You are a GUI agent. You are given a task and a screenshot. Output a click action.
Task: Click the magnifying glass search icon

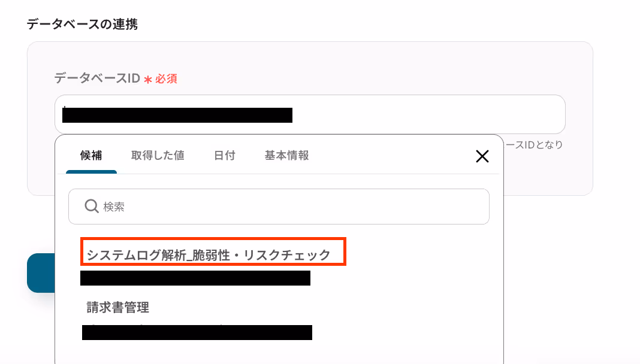92,207
